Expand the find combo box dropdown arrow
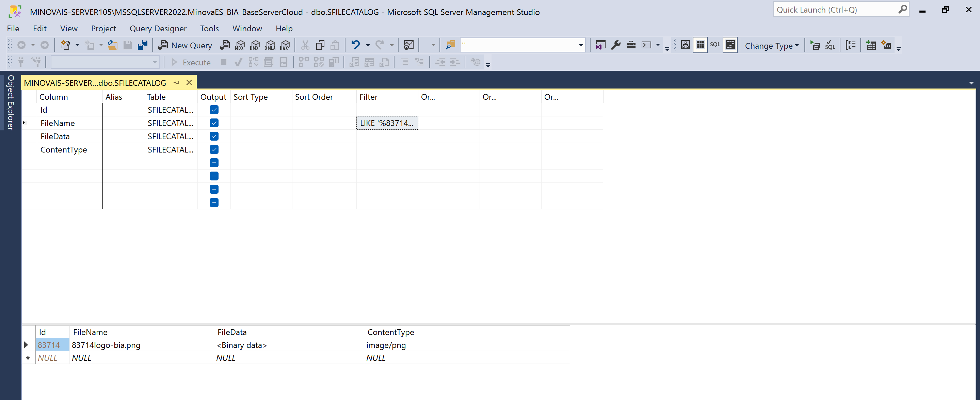The width and height of the screenshot is (980, 400). pyautogui.click(x=580, y=45)
